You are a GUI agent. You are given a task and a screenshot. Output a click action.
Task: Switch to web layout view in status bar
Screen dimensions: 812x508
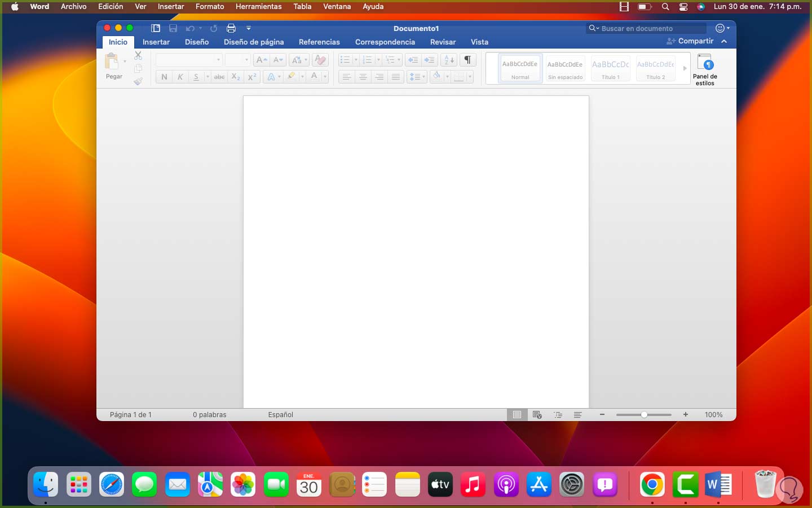[x=537, y=415]
